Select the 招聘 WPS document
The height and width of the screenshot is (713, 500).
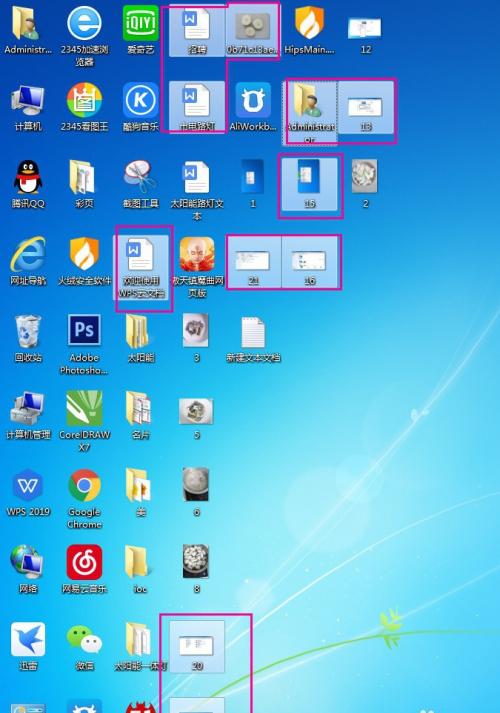197,30
